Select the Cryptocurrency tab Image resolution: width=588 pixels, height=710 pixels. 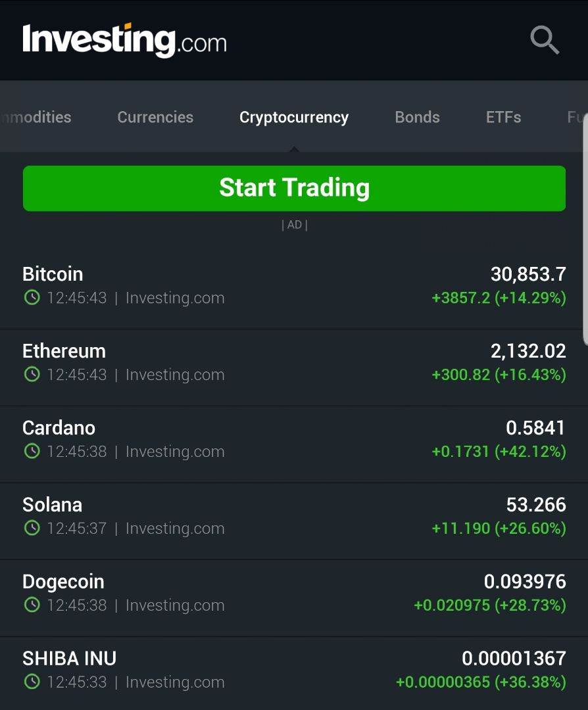click(x=294, y=117)
